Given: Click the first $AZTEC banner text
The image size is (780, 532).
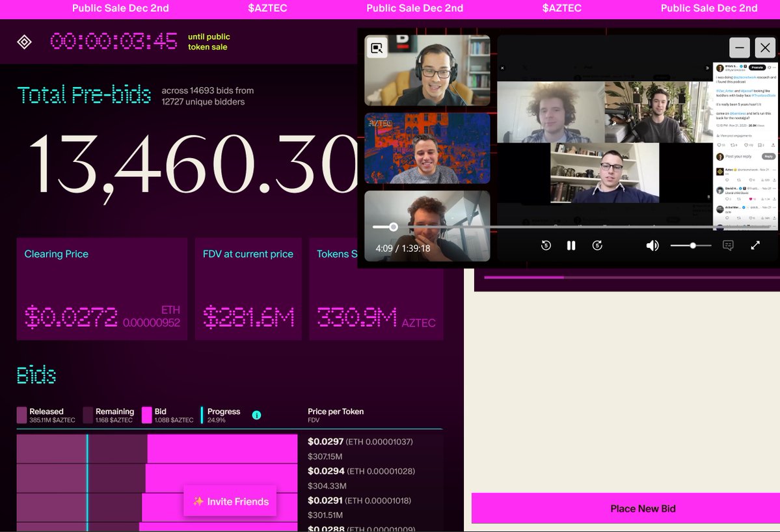Looking at the screenshot, I should point(267,8).
